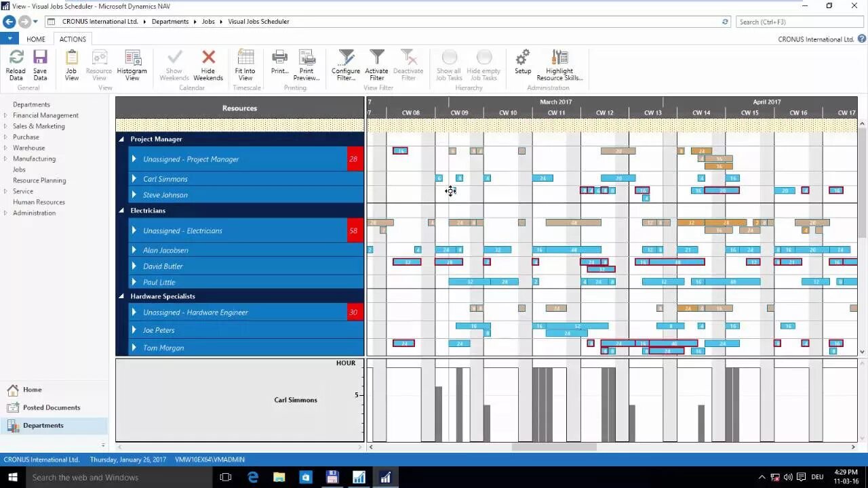Open Configure Filter
This screenshot has height=488, width=868.
[x=346, y=64]
